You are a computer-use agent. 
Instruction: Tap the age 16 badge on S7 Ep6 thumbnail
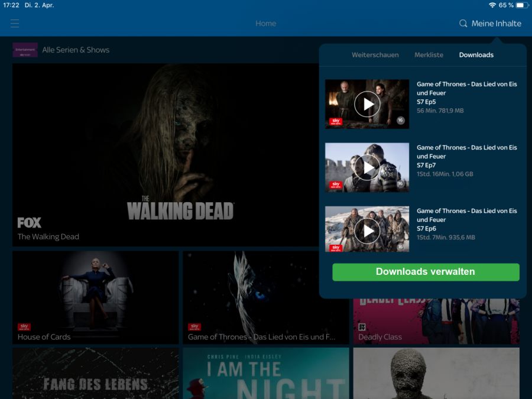pyautogui.click(x=400, y=247)
